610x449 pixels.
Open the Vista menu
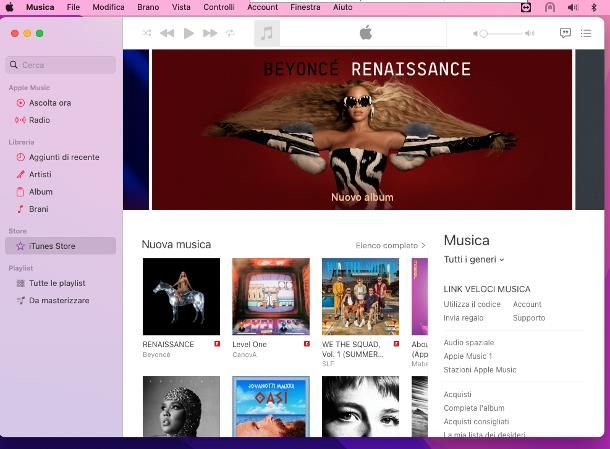point(181,7)
